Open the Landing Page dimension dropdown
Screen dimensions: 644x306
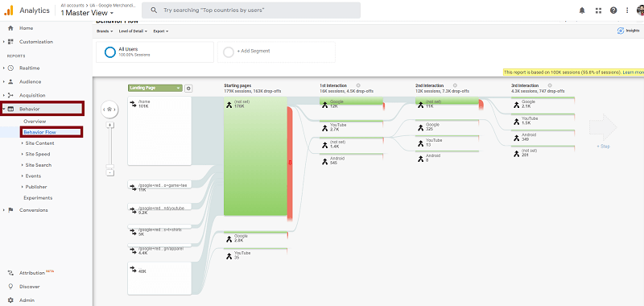point(155,88)
